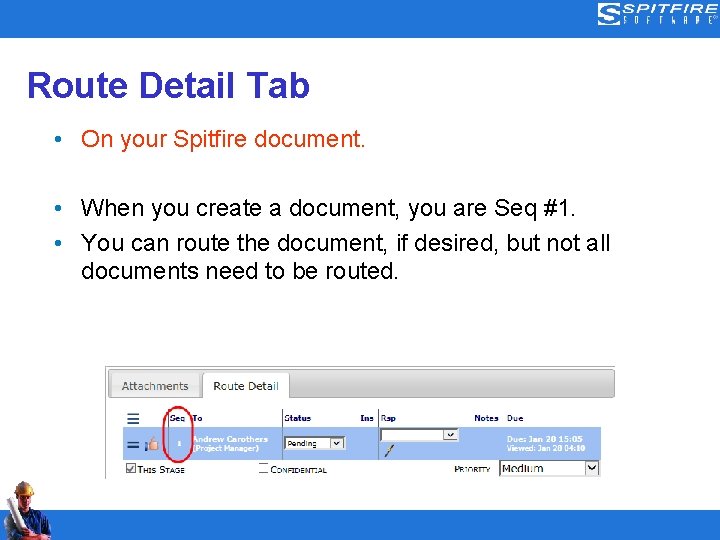The height and width of the screenshot is (540, 720).
Task: Select the Route Detail tab
Action: coord(246,385)
